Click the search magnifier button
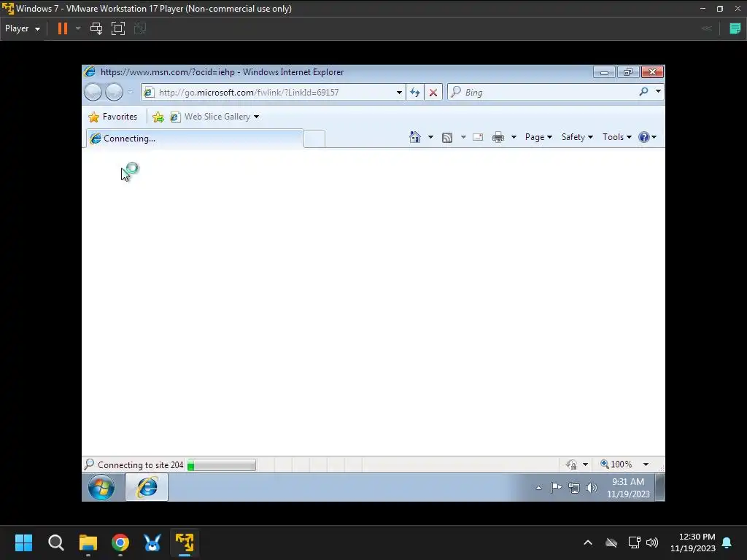Viewport: 747px width, 560px height. (643, 91)
